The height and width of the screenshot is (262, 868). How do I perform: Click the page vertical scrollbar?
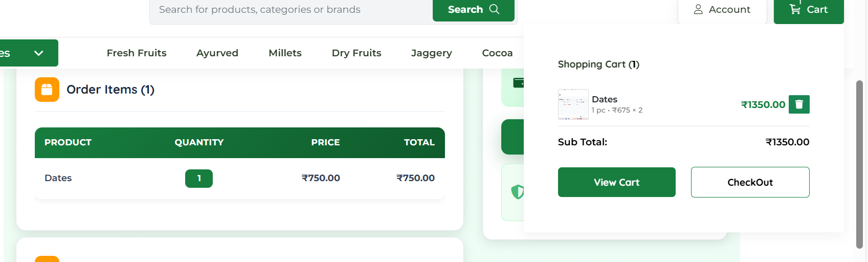click(x=859, y=164)
